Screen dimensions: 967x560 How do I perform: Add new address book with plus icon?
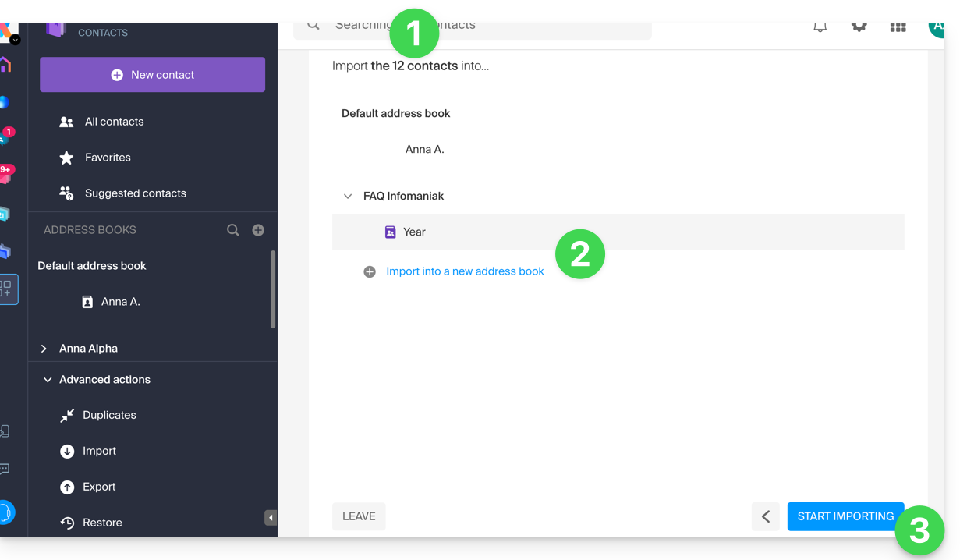coord(258,230)
